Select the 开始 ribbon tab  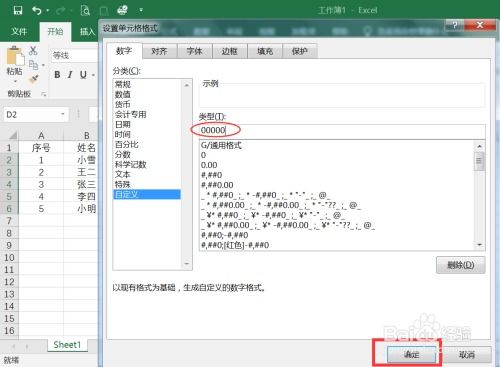point(55,32)
